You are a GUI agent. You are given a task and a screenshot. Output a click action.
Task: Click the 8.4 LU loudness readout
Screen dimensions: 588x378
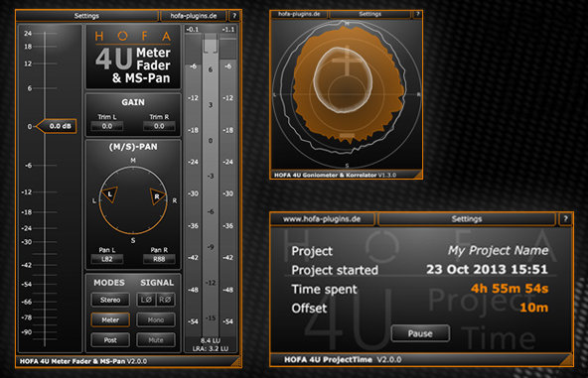211,340
